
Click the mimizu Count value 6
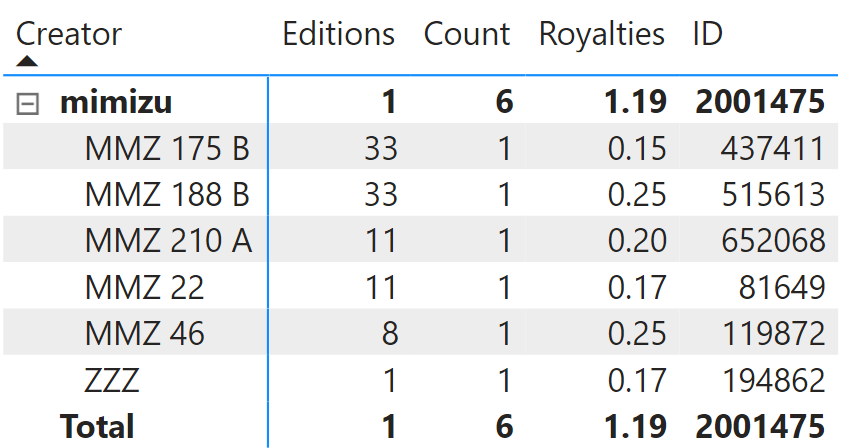click(504, 102)
